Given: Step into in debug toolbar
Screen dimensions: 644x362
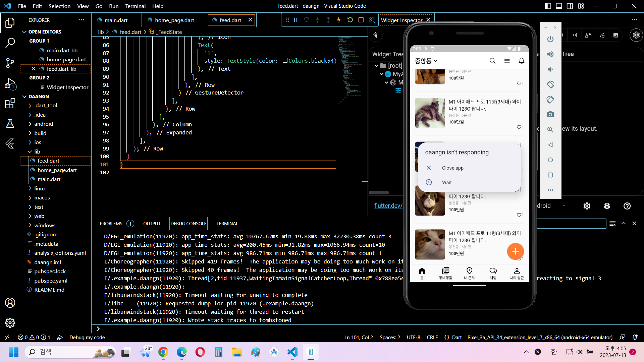Looking at the screenshot, I should click(317, 20).
